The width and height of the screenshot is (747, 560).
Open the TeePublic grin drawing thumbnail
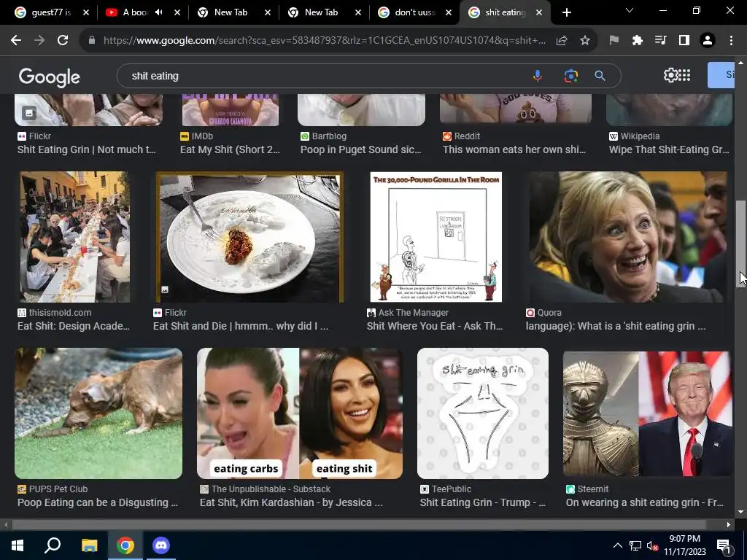coord(483,413)
